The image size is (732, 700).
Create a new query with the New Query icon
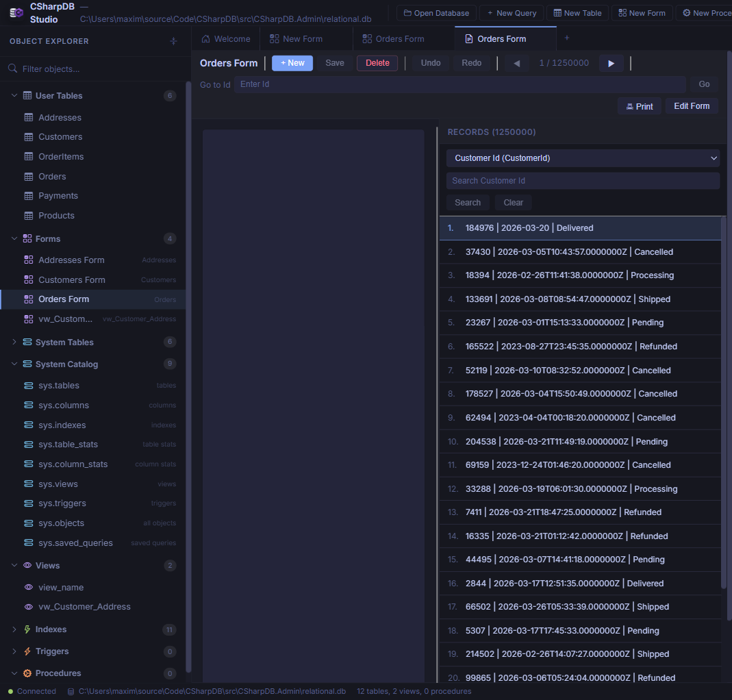click(x=492, y=12)
